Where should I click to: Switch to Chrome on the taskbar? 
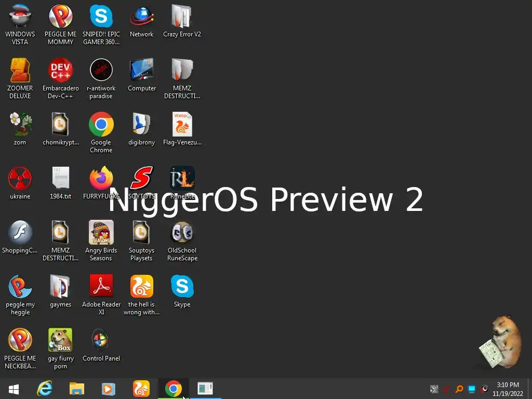[x=174, y=389]
